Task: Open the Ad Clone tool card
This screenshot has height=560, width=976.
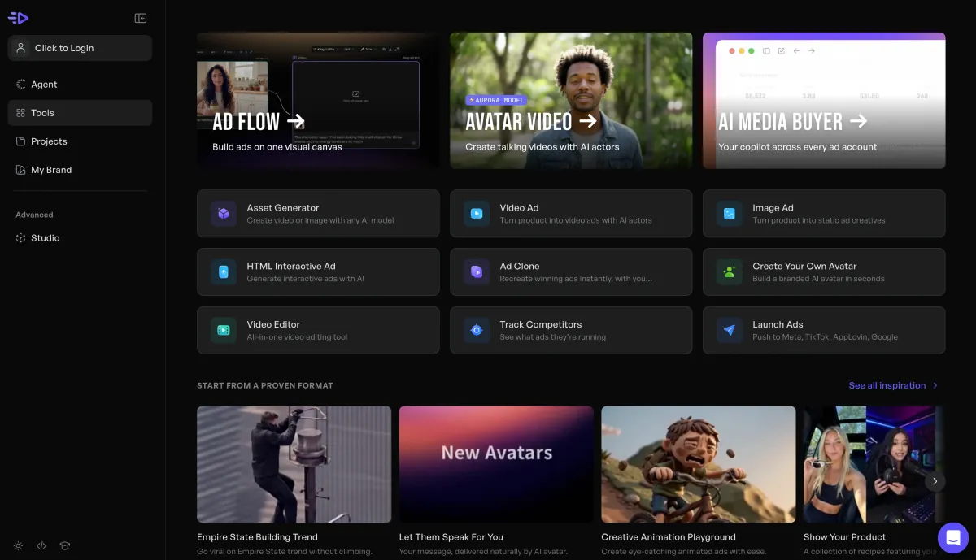Action: tap(571, 271)
